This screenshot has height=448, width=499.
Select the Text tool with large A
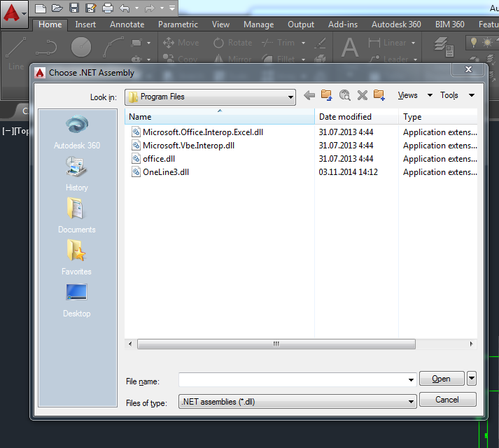(350, 48)
